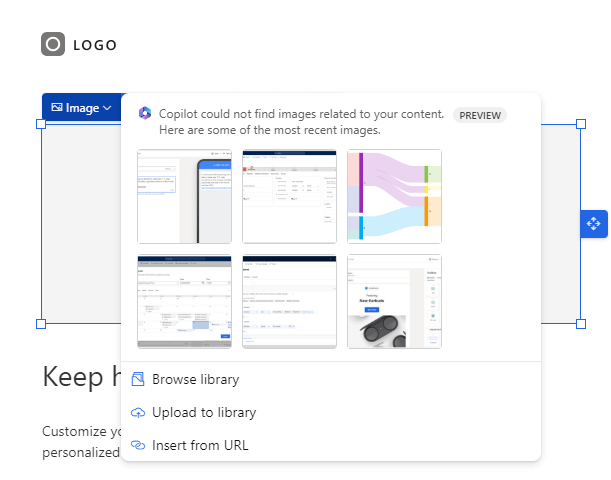Click the 'Keep' heading text
611x480 pixels.
pyautogui.click(x=73, y=377)
